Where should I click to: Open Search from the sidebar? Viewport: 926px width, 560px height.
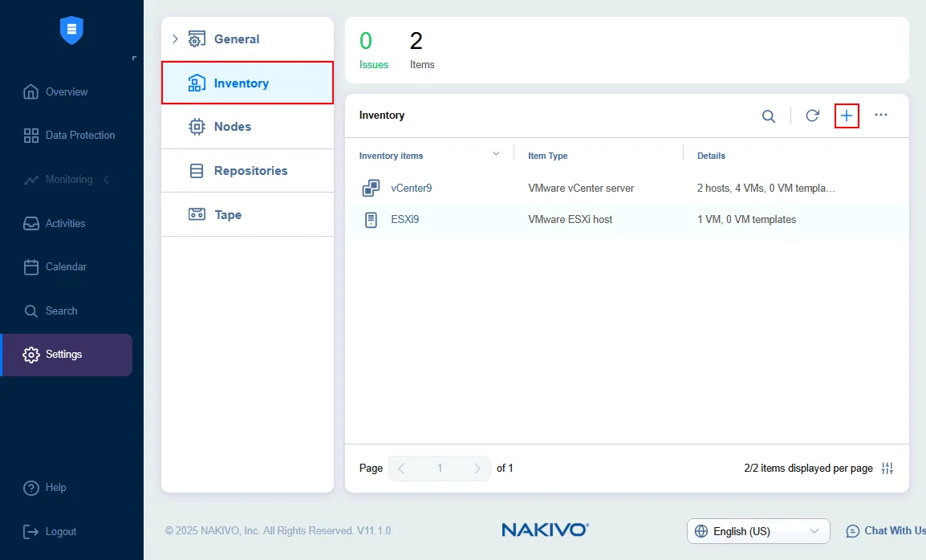click(x=51, y=310)
